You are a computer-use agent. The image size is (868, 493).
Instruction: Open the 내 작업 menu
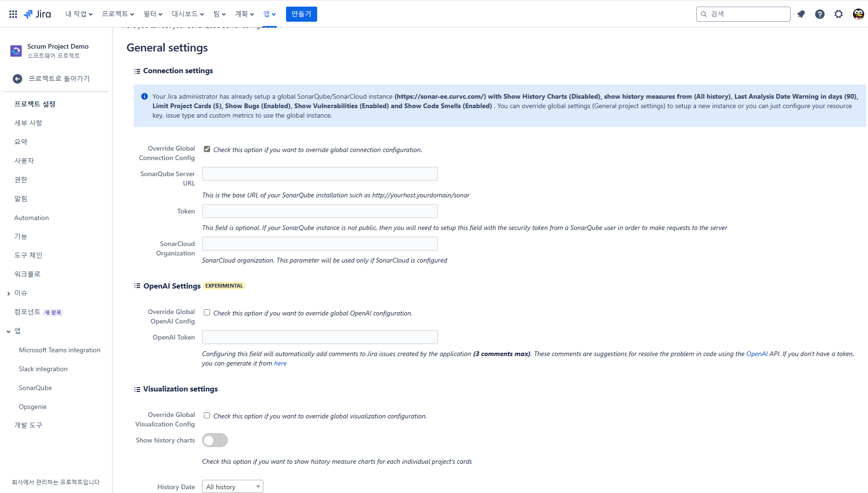click(79, 14)
